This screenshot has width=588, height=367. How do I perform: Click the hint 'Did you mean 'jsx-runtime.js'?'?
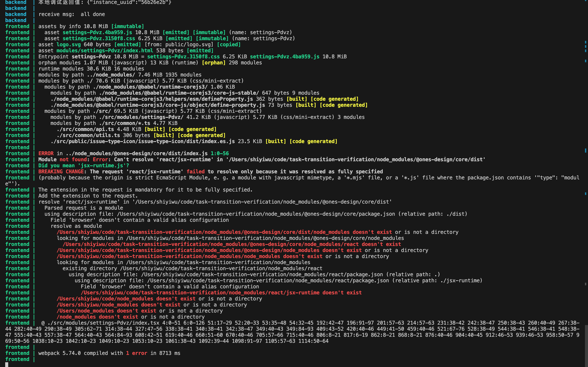pyautogui.click(x=84, y=166)
